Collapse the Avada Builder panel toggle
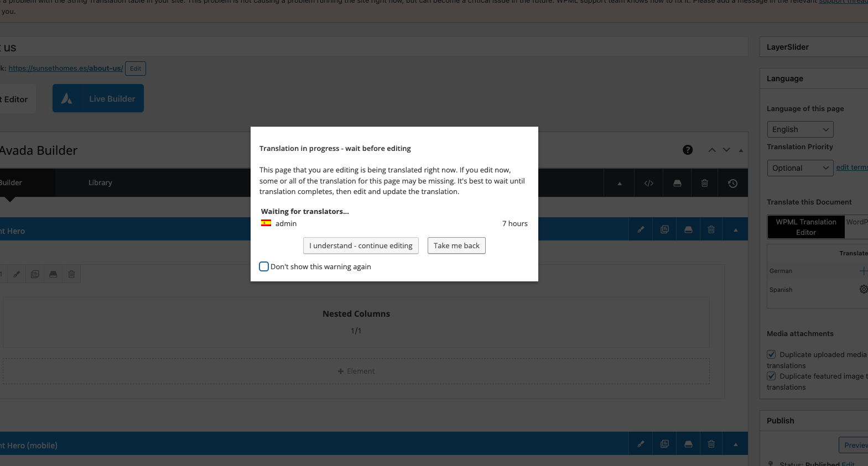Screen dimensions: 868x466 741,150
